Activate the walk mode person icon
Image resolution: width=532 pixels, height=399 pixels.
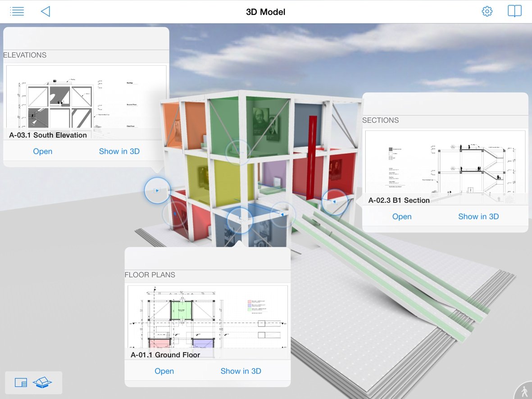(525, 391)
